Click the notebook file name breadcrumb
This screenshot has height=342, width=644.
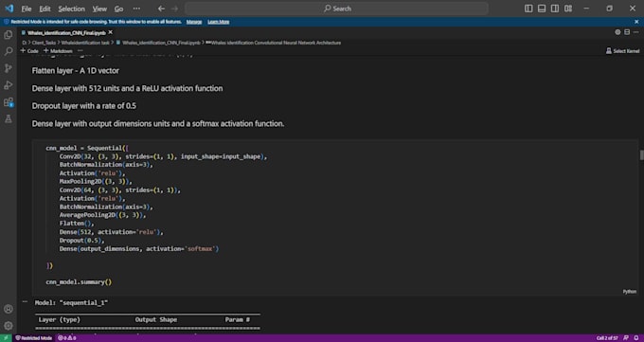pyautogui.click(x=158, y=43)
